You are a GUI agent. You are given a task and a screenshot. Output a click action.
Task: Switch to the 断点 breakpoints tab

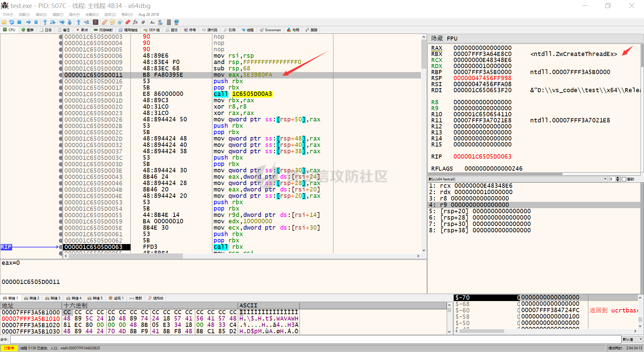[x=82, y=30]
